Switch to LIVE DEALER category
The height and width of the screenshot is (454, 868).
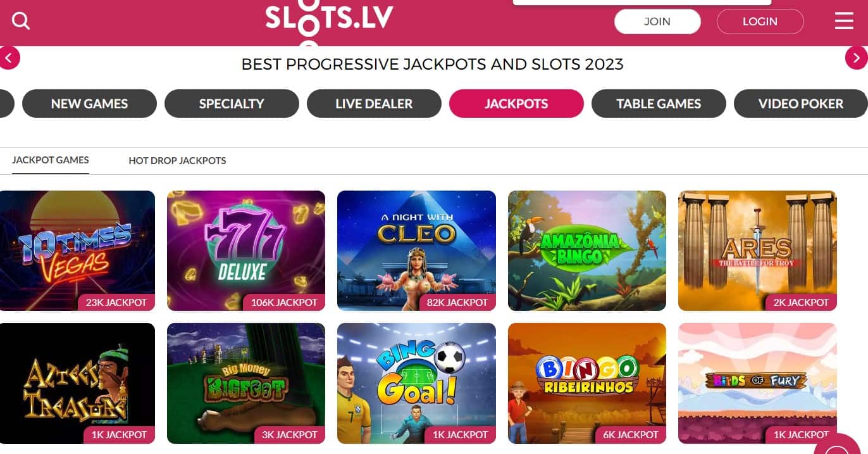point(374,104)
